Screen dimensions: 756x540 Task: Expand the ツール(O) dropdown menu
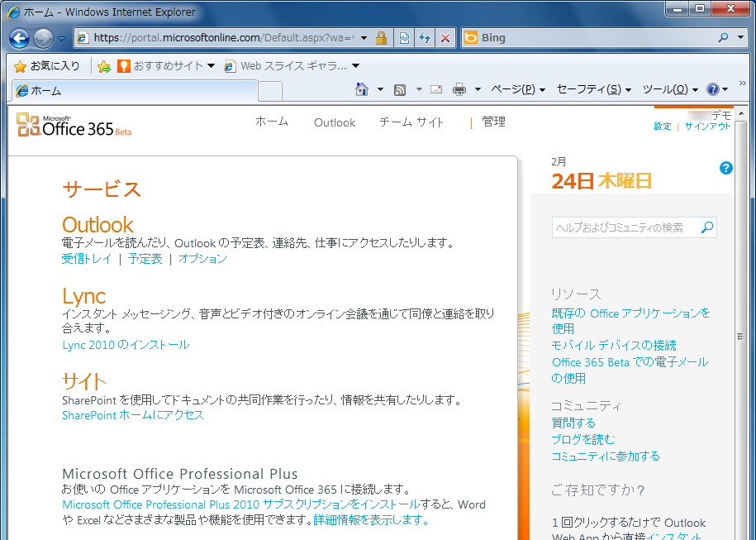click(x=669, y=89)
